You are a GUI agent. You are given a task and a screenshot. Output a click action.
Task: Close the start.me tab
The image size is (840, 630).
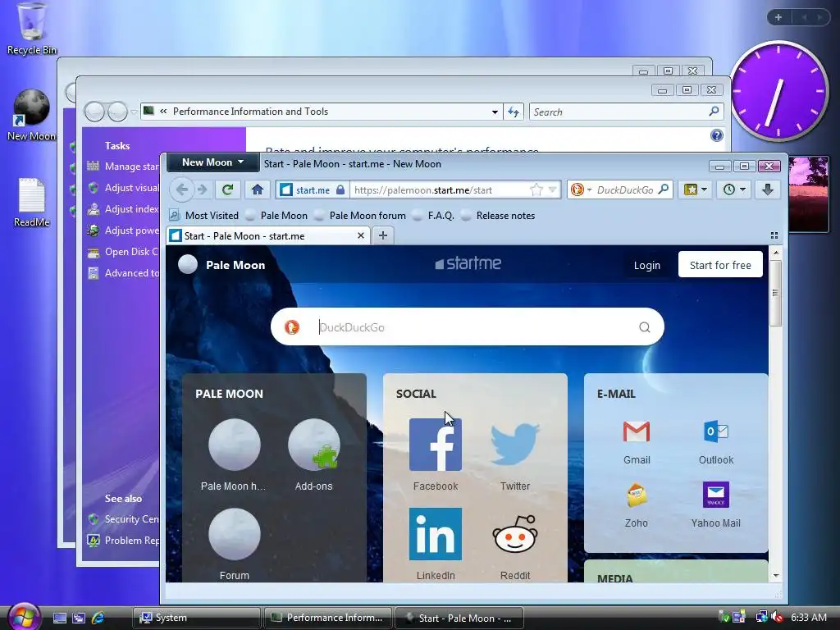(361, 235)
